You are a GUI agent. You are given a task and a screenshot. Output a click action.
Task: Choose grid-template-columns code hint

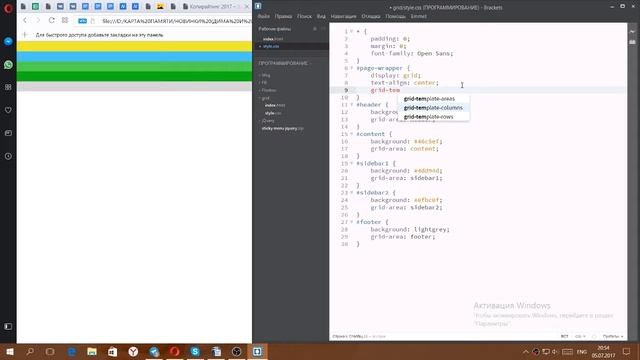click(x=433, y=108)
